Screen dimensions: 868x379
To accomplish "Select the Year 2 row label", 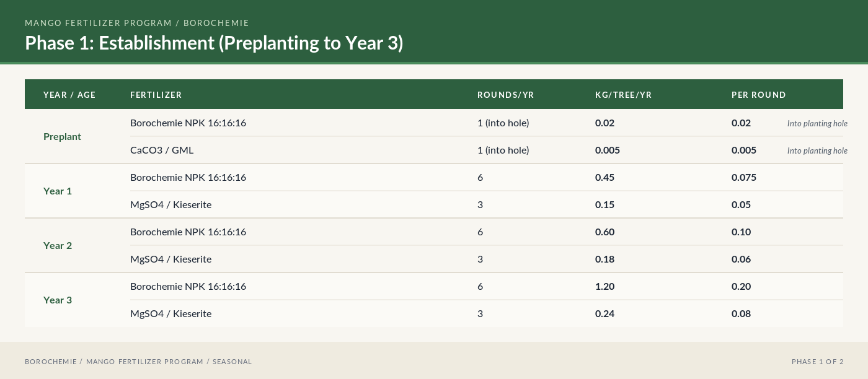I will pyautogui.click(x=58, y=245).
